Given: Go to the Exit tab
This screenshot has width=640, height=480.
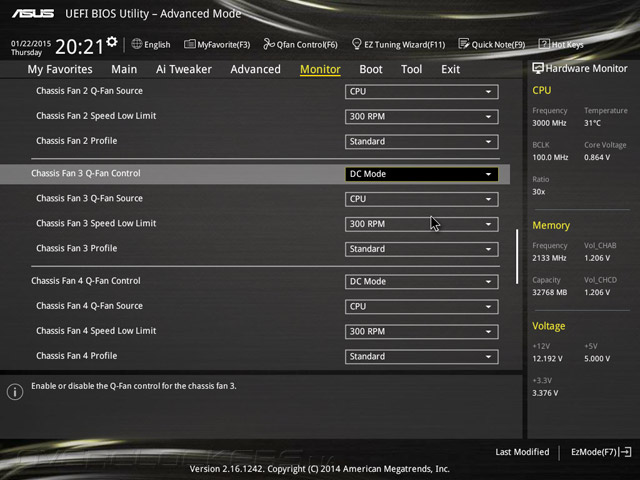Looking at the screenshot, I should (x=451, y=69).
